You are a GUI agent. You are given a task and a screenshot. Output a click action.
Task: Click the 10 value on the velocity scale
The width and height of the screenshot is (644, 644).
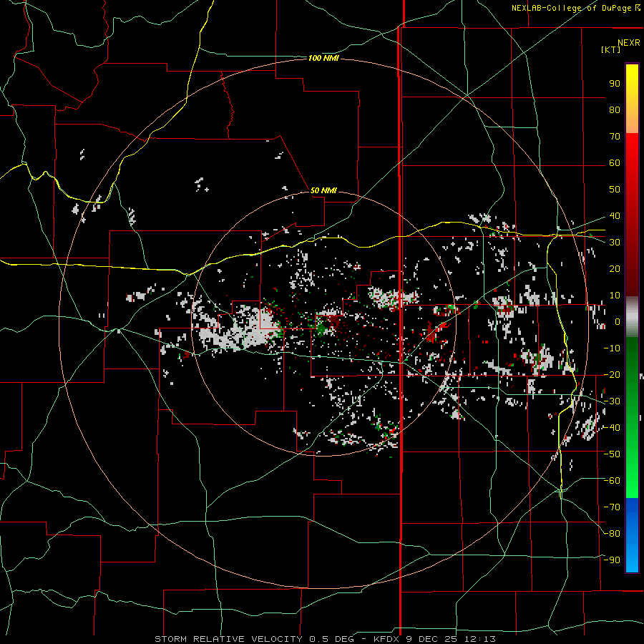[615, 296]
